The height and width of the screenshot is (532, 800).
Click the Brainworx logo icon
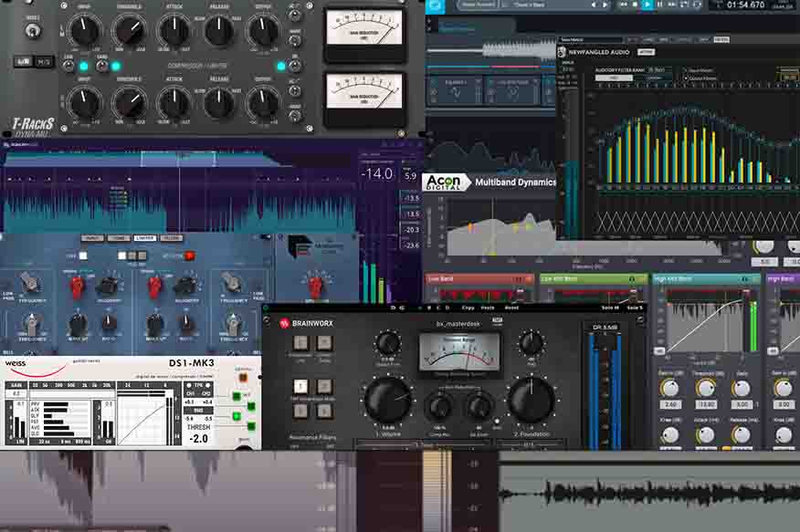(x=284, y=323)
